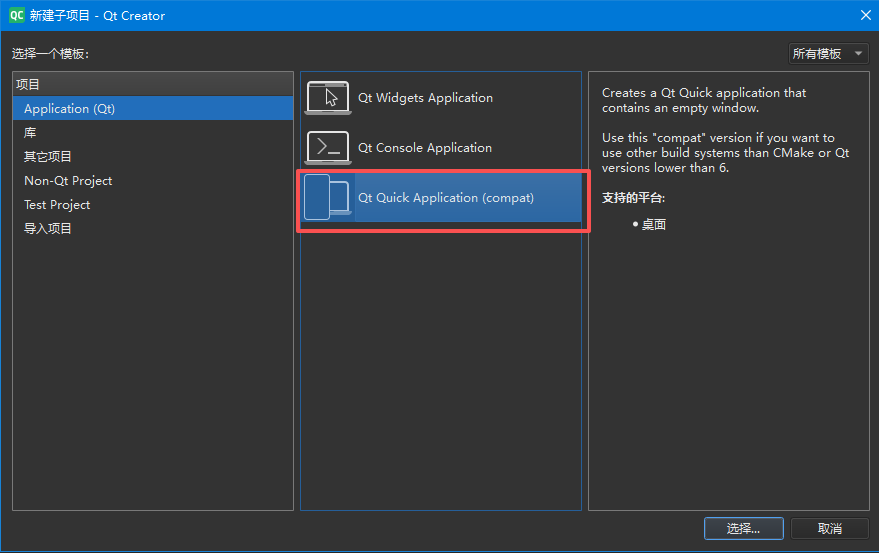
Task: Click the 选择... button
Action: [x=743, y=528]
